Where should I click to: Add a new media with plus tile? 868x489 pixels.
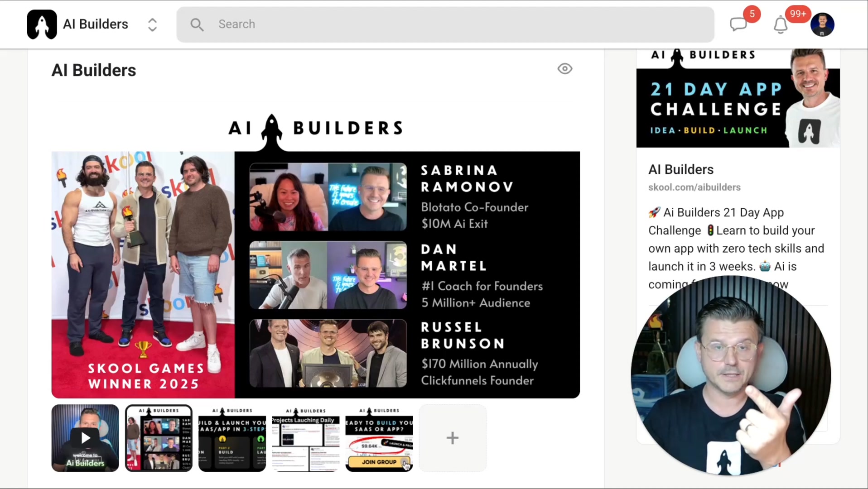tap(453, 438)
